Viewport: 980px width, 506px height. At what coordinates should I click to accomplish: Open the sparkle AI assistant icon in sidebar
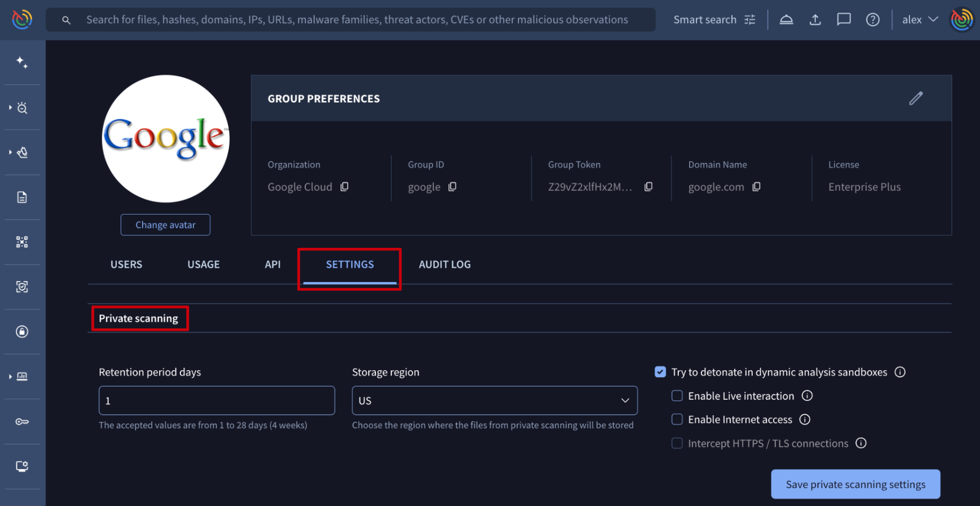(x=22, y=63)
